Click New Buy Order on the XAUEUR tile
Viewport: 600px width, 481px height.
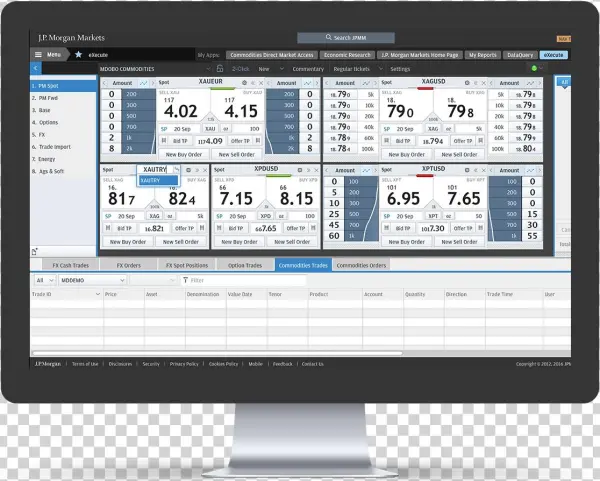183,155
